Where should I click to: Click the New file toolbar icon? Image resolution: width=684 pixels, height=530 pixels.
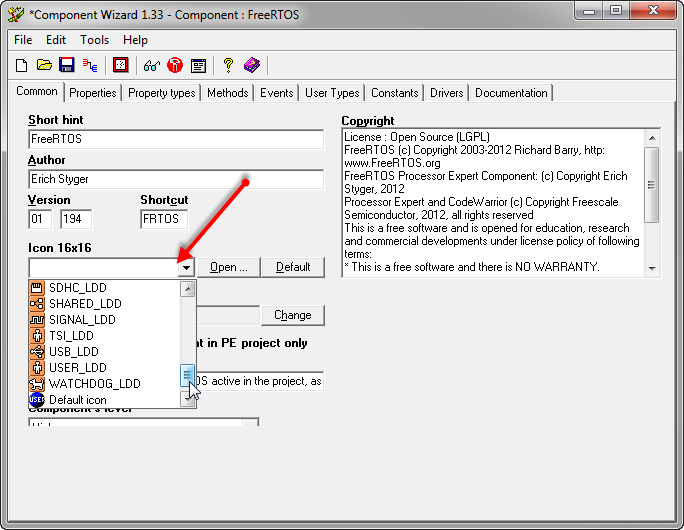click(21, 65)
